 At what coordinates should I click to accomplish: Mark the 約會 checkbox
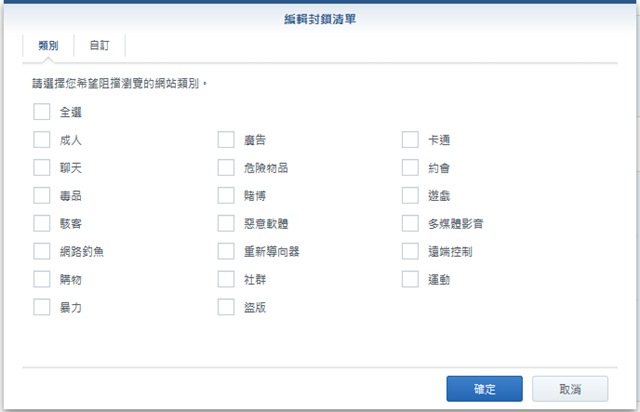click(410, 167)
